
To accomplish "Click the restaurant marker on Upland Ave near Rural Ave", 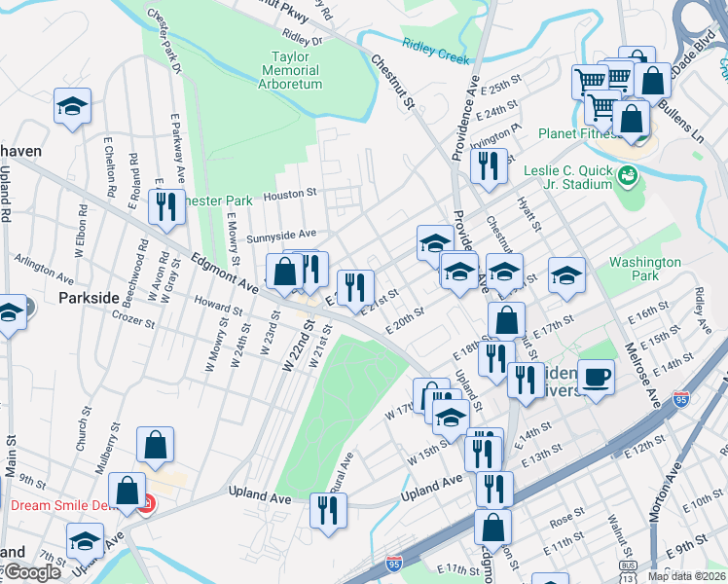I will point(328,514).
